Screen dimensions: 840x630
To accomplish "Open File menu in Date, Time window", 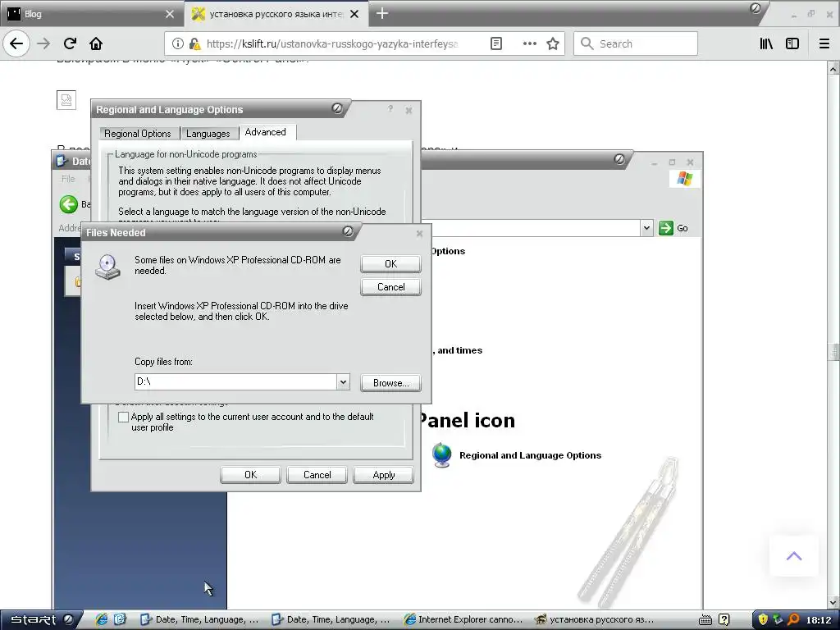I will point(68,178).
